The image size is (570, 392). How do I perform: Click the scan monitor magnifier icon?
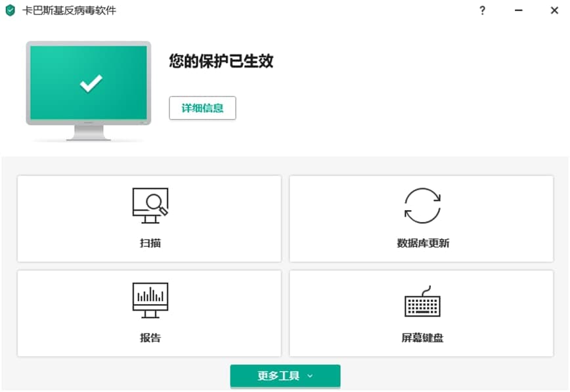click(150, 206)
